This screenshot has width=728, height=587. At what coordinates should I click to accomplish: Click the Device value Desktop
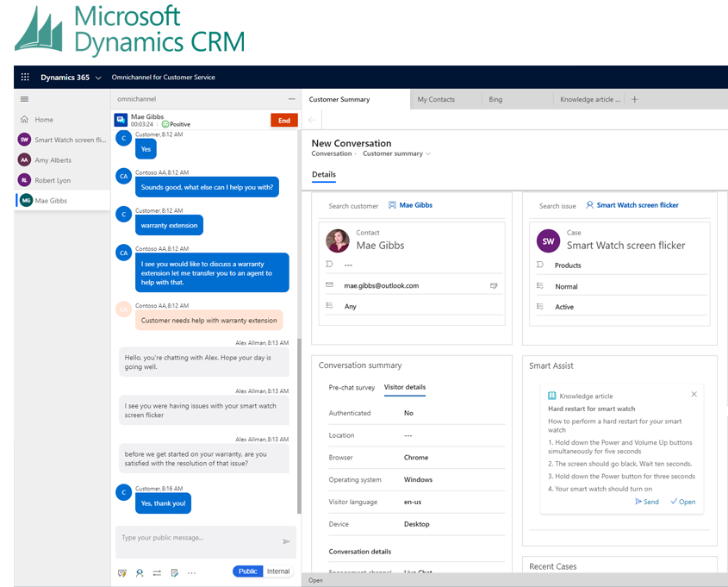coord(416,524)
